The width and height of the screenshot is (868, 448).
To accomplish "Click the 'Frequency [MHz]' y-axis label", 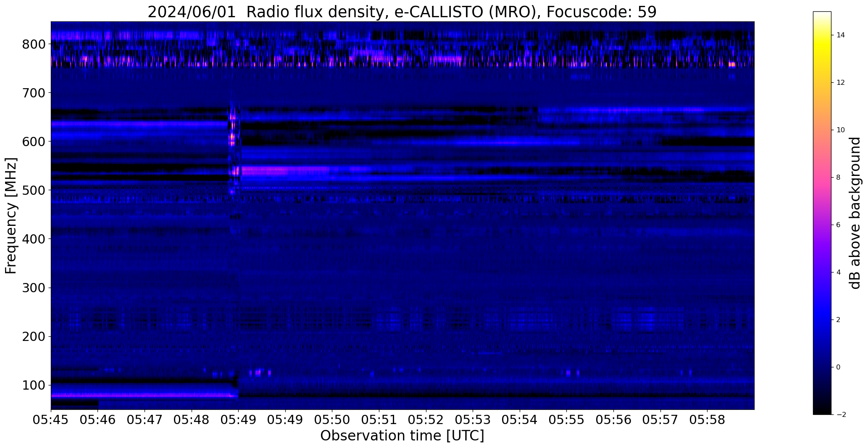I will pos(11,216).
